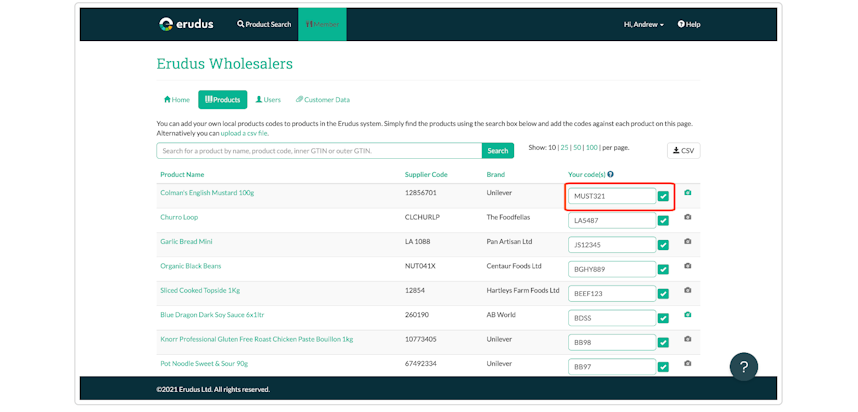Open the Churro Loop product

pyautogui.click(x=179, y=217)
